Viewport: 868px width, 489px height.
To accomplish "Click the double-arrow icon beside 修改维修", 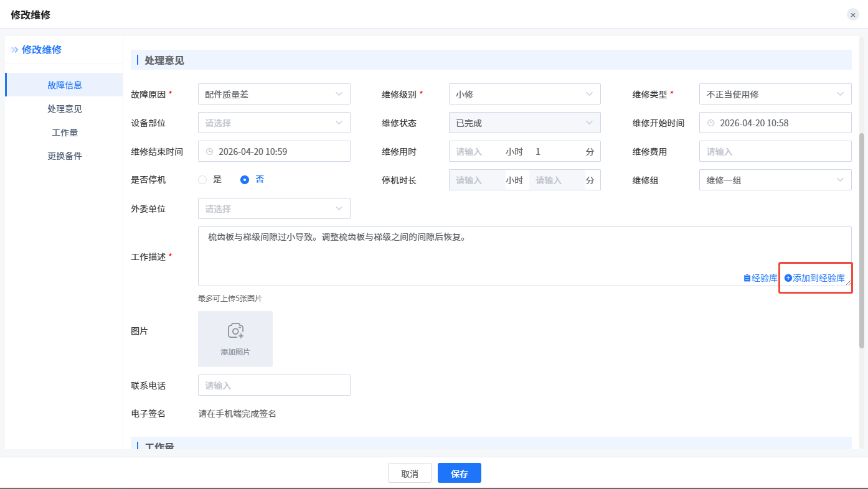I will (14, 50).
